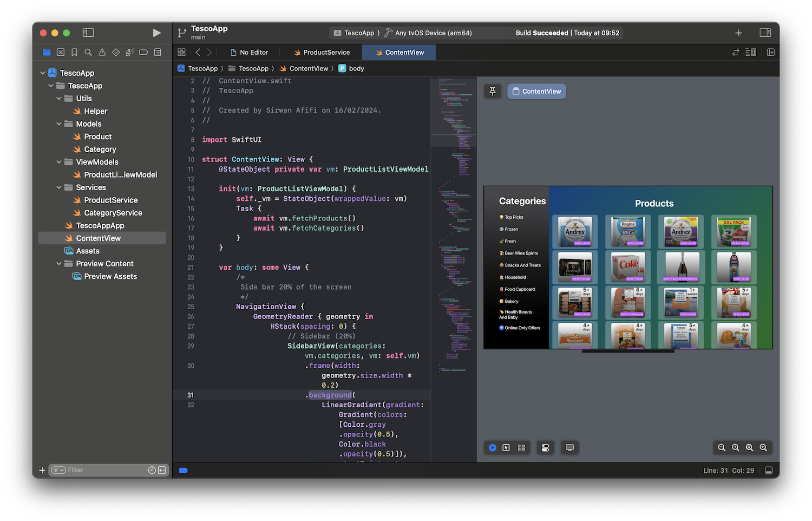
Task: Open the Source Control navigator icon
Action: (x=61, y=53)
